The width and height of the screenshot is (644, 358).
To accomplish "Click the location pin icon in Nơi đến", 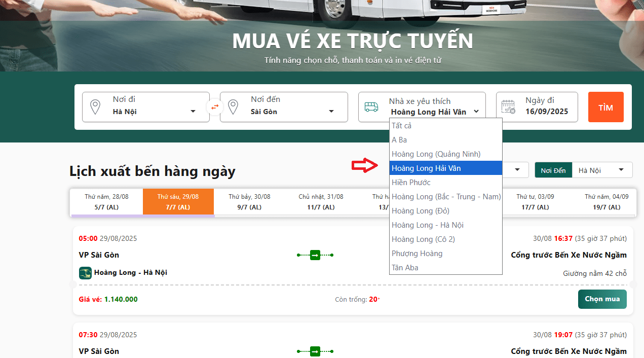I will pyautogui.click(x=233, y=107).
